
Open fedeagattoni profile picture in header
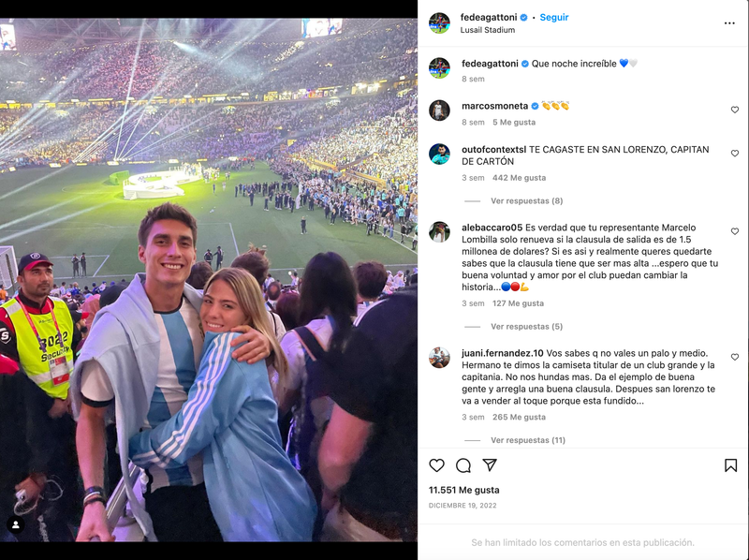tap(439, 23)
